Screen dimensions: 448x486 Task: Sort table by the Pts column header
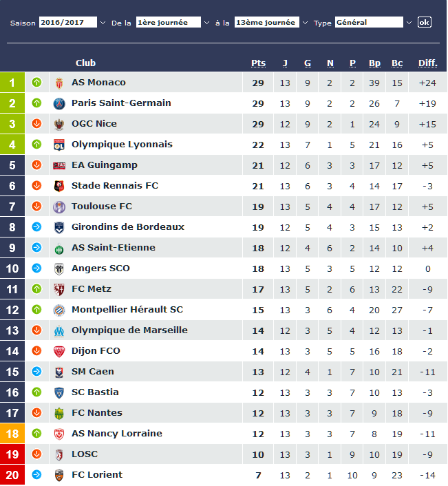point(258,63)
